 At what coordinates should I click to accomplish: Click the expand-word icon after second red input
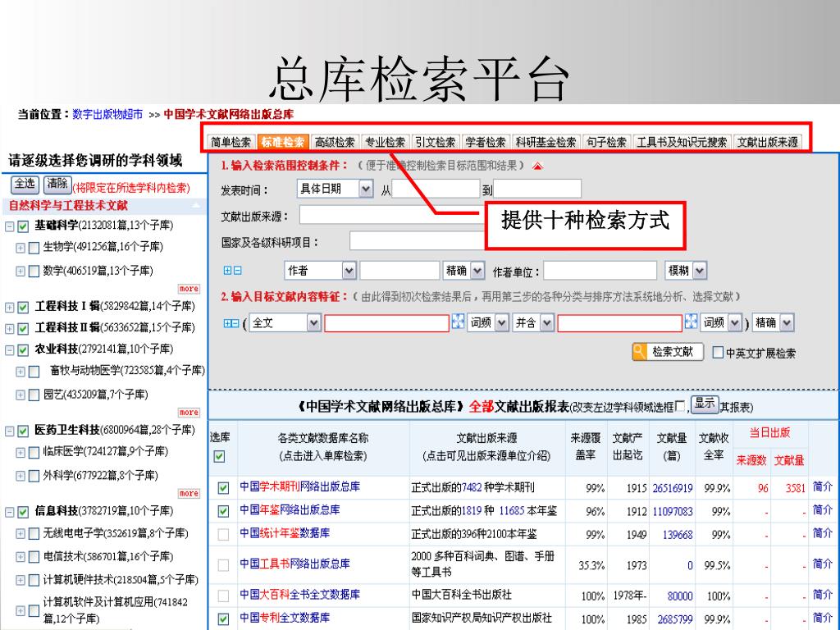(x=691, y=322)
